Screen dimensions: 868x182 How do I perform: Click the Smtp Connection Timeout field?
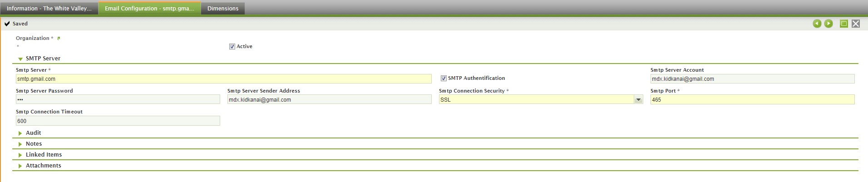tap(118, 121)
